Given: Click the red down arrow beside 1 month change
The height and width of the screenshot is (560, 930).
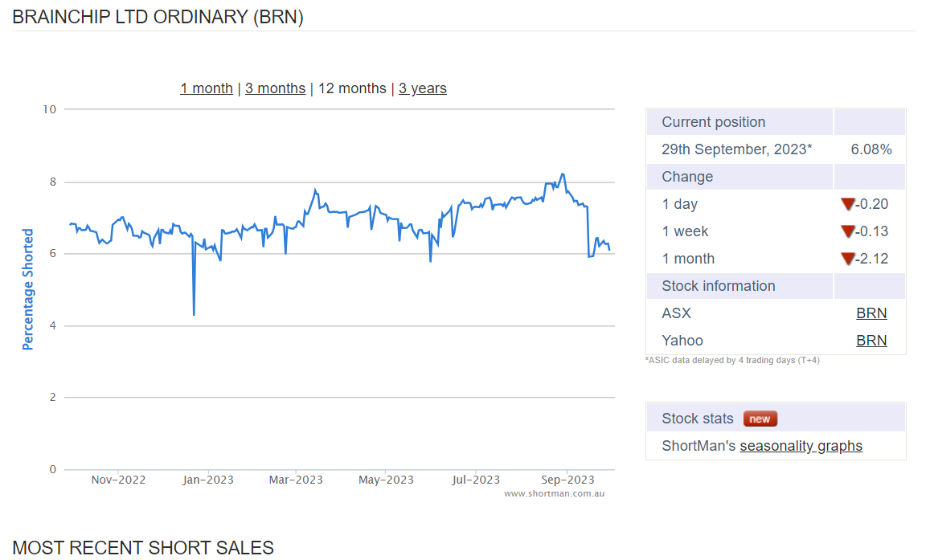Looking at the screenshot, I should tap(847, 259).
